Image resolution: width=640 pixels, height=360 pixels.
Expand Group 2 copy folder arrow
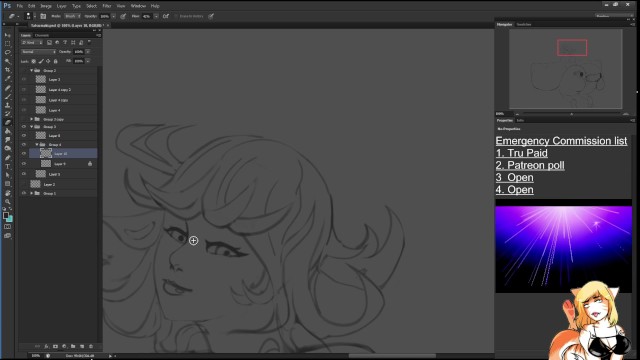click(x=31, y=119)
